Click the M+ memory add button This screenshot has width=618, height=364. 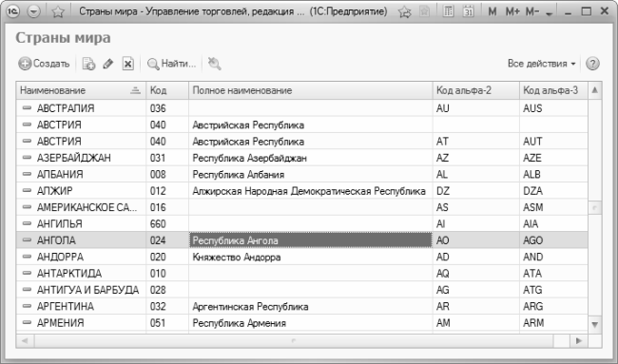pos(512,11)
